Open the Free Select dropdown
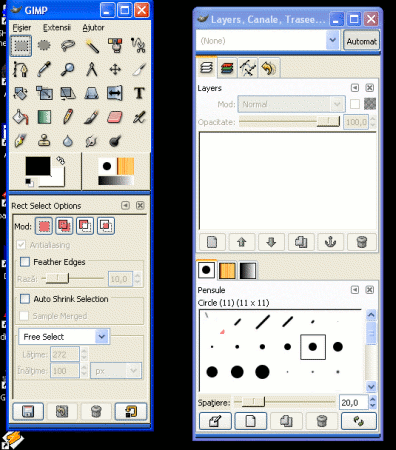The width and height of the screenshot is (396, 450). [64, 337]
